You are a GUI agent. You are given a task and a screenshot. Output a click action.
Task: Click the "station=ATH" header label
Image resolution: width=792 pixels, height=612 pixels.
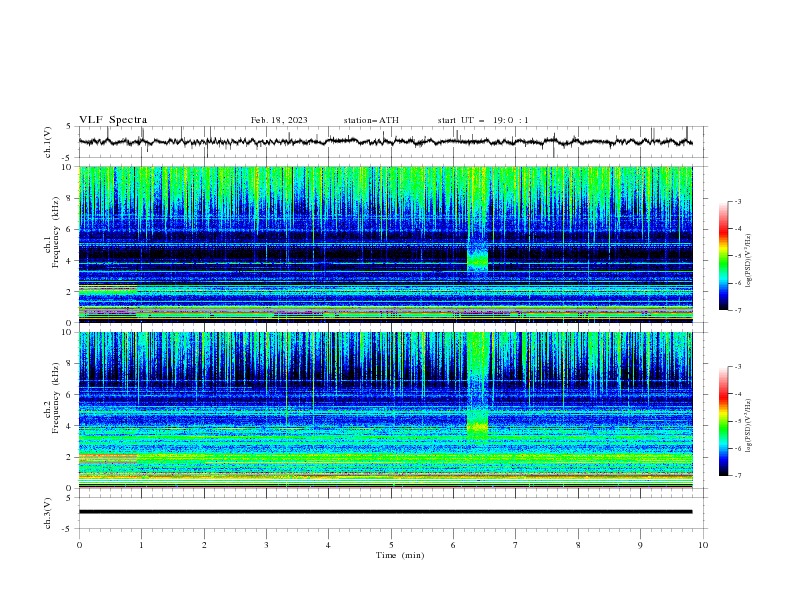[371, 120]
